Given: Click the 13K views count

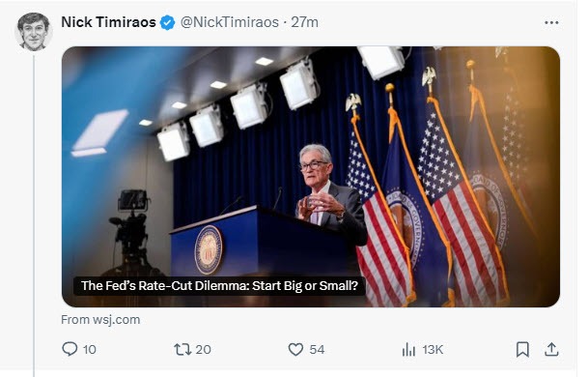Looking at the screenshot, I should tap(433, 350).
